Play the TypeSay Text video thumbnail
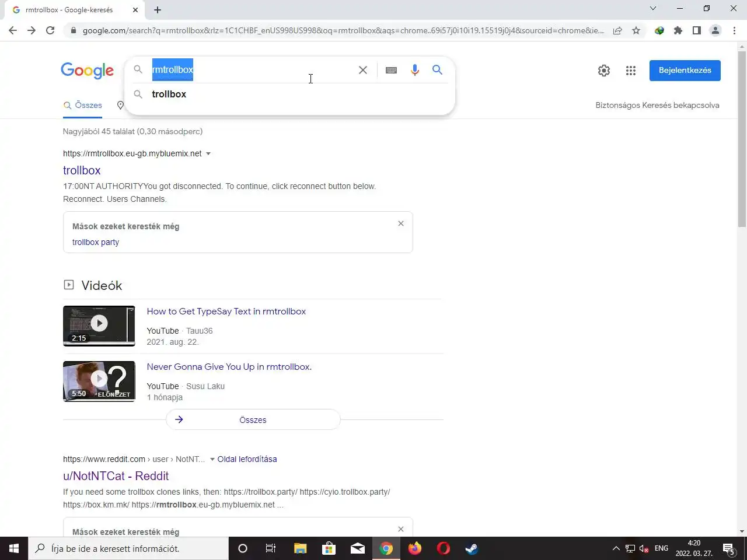 tap(99, 325)
